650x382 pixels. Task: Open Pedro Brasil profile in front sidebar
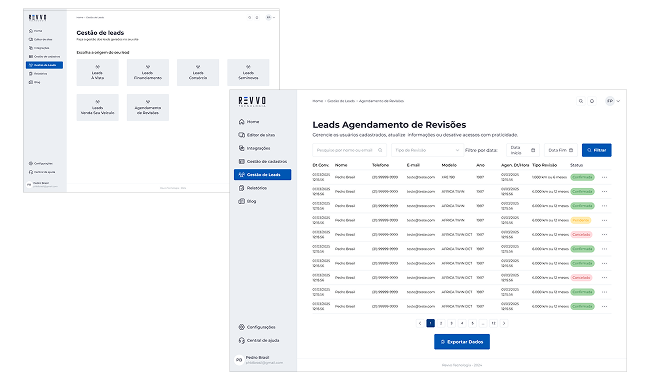[259, 360]
